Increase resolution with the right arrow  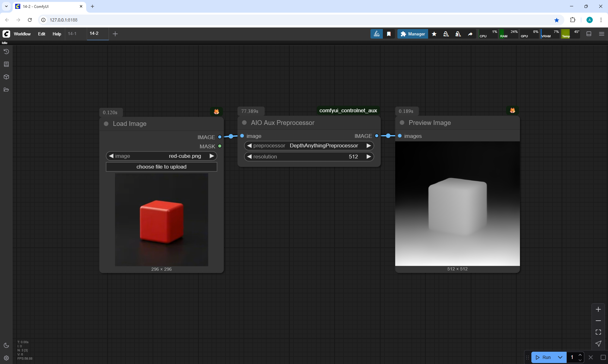(x=369, y=157)
